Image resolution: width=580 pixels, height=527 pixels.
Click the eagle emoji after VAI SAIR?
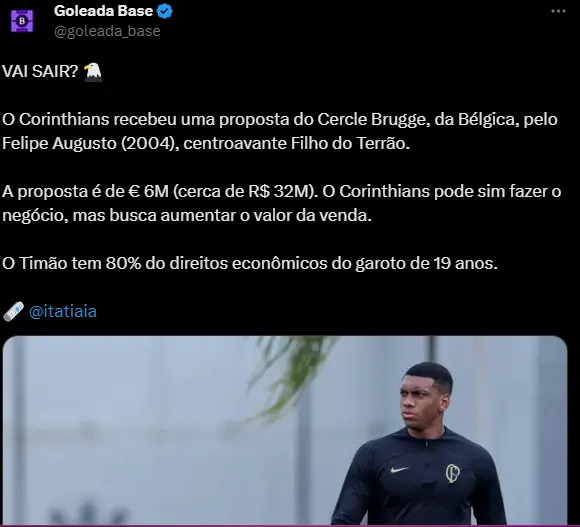coord(92,72)
